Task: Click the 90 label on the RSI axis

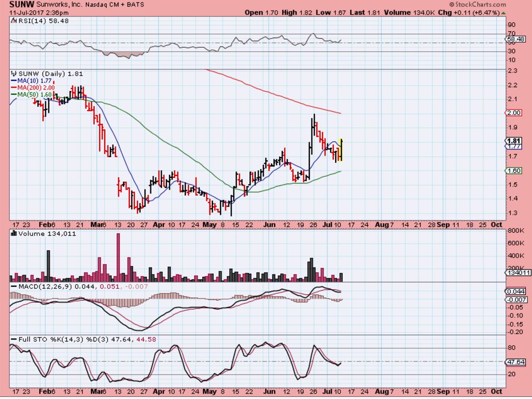Action: tap(512, 25)
